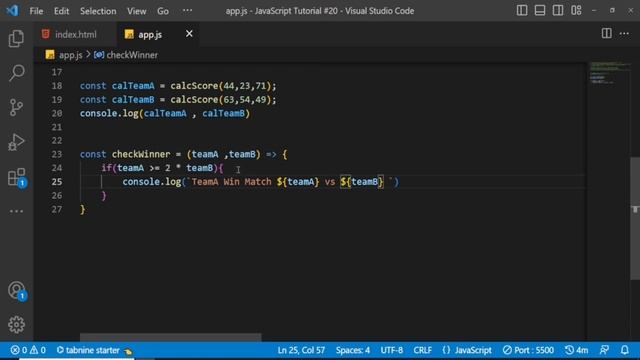Show hidden menu bar items
Image resolution: width=640 pixels, height=360 pixels.
click(187, 11)
